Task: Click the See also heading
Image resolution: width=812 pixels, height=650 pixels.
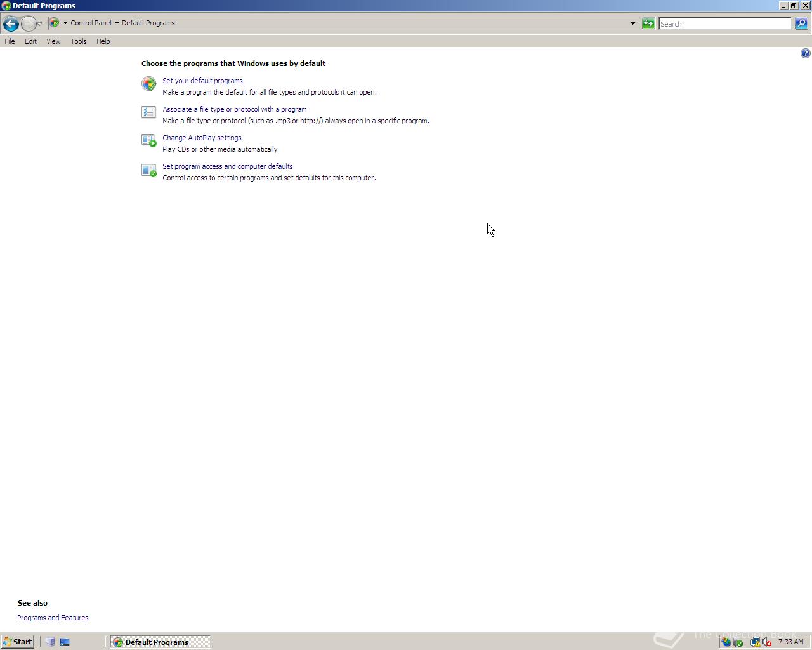Action: [x=32, y=603]
